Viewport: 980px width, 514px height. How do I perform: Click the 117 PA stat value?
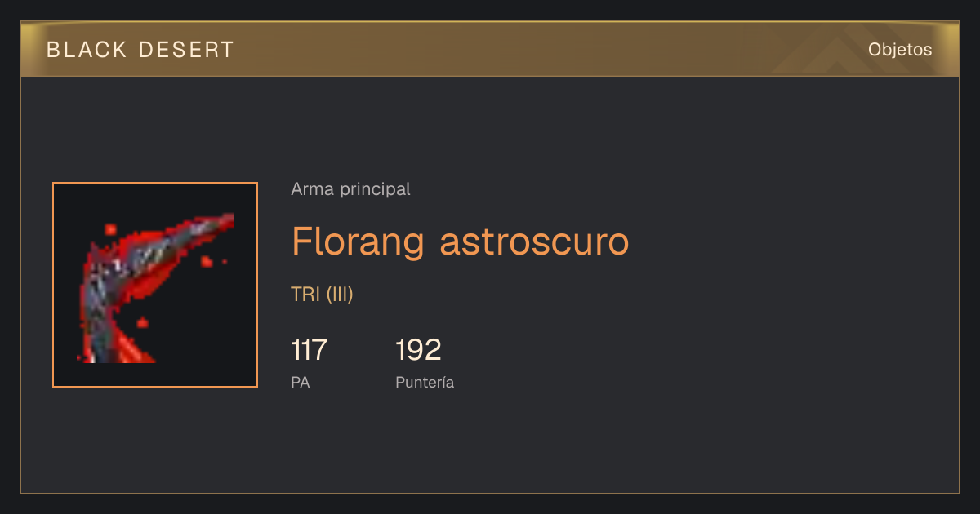point(309,350)
